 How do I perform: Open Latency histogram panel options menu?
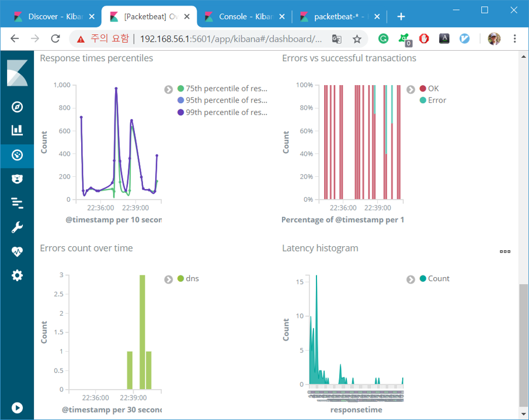[x=505, y=251]
